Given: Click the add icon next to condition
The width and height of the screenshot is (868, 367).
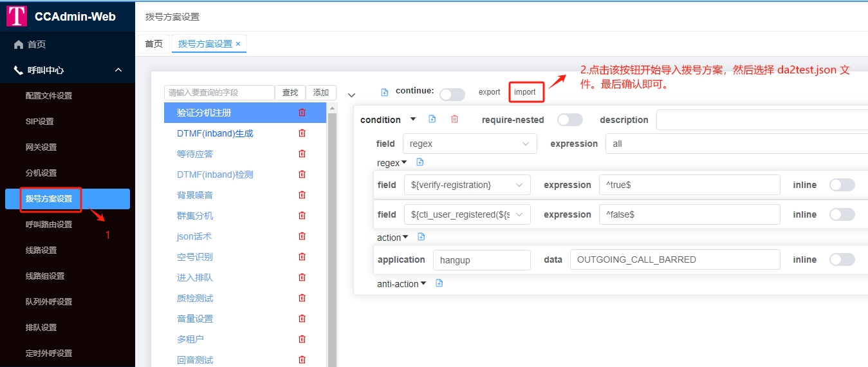Looking at the screenshot, I should [x=432, y=119].
